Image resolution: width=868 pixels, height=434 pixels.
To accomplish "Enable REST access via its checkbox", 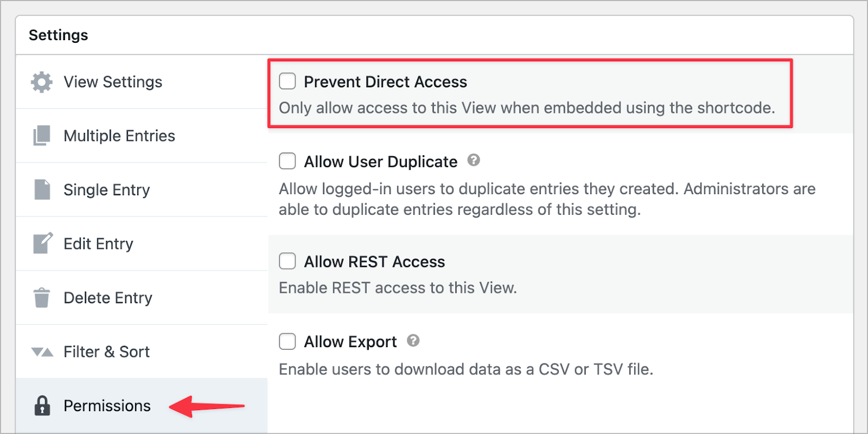I will 287,260.
